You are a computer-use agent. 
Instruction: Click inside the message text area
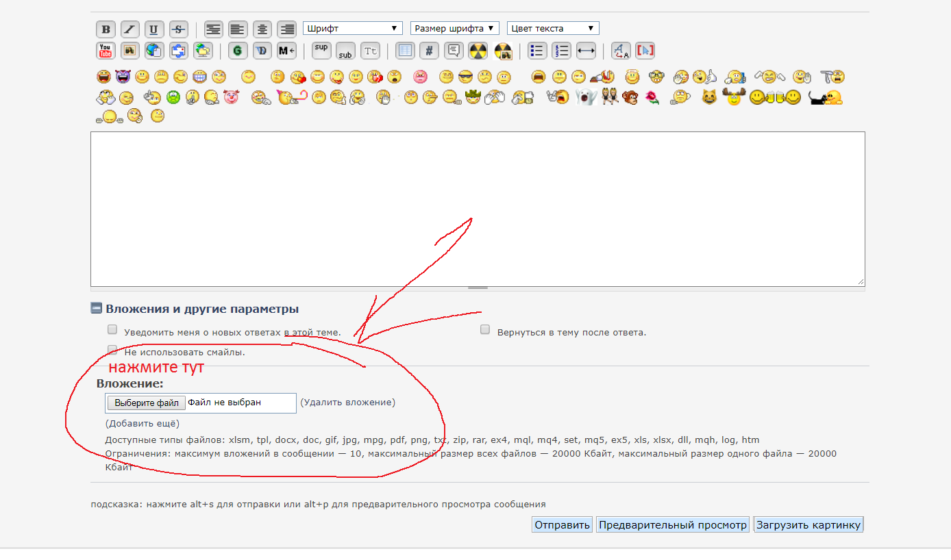pos(478,209)
